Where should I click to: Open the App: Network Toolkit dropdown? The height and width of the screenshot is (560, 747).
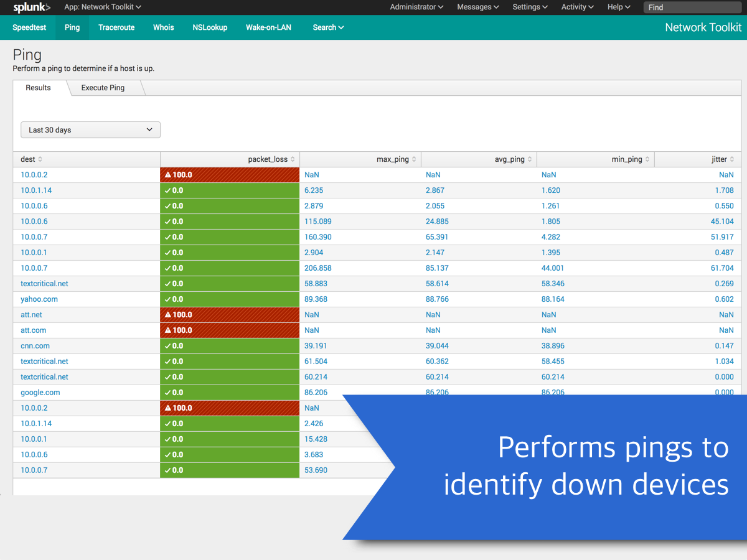point(103,7)
